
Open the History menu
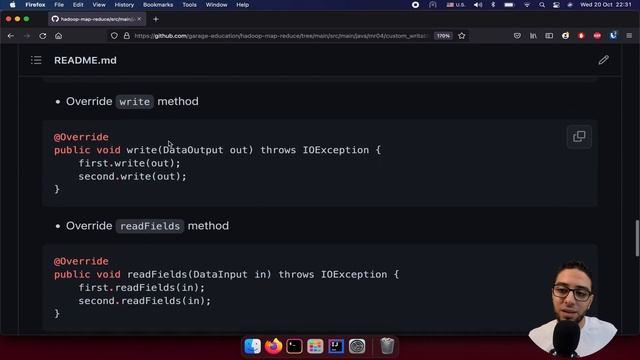click(x=124, y=5)
